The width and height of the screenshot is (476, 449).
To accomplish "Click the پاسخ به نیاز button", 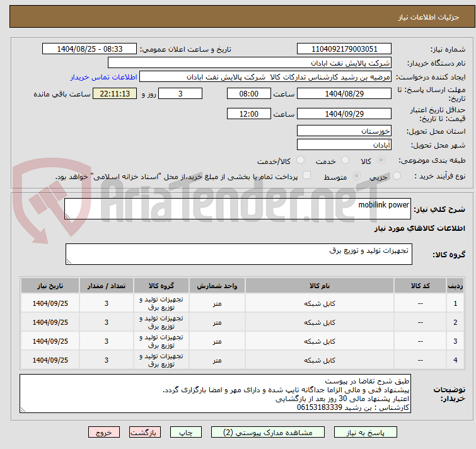I will click(x=366, y=433).
